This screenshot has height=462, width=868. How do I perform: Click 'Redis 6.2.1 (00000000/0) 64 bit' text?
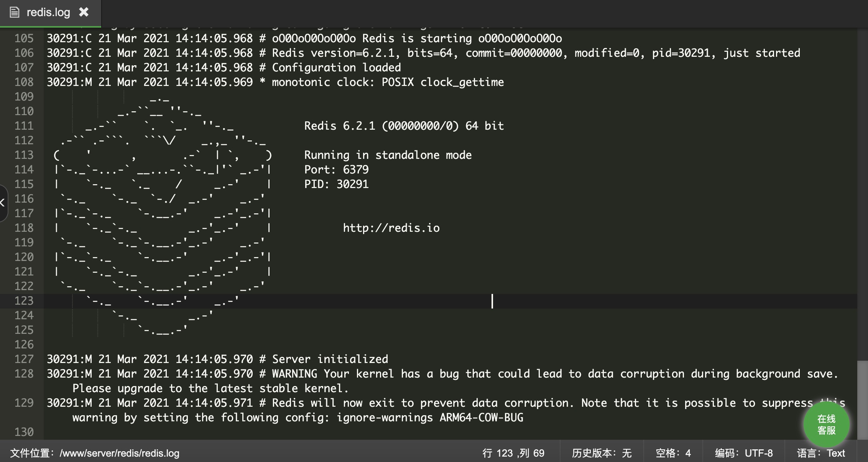coord(404,126)
